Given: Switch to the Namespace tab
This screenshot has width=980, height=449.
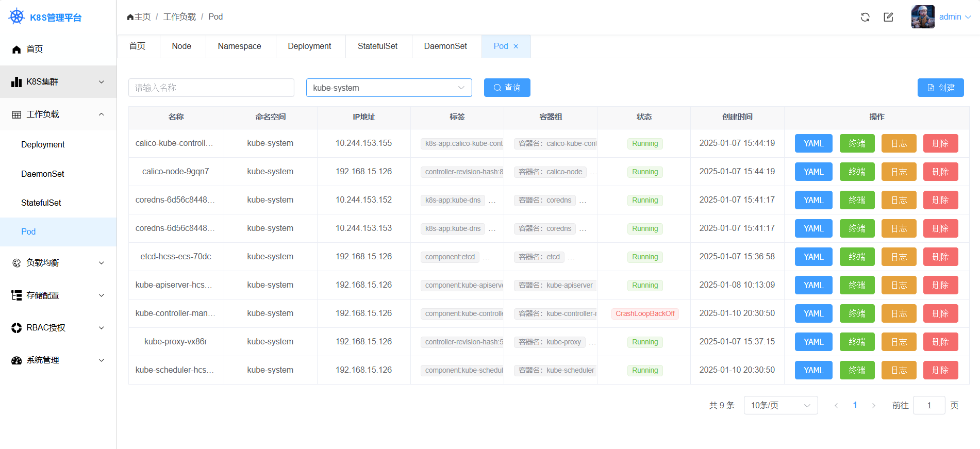Looking at the screenshot, I should pyautogui.click(x=239, y=46).
